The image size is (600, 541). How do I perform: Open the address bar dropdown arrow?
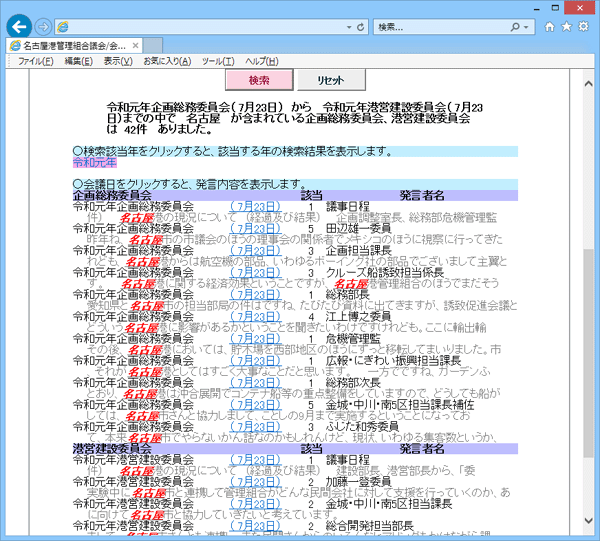349,27
